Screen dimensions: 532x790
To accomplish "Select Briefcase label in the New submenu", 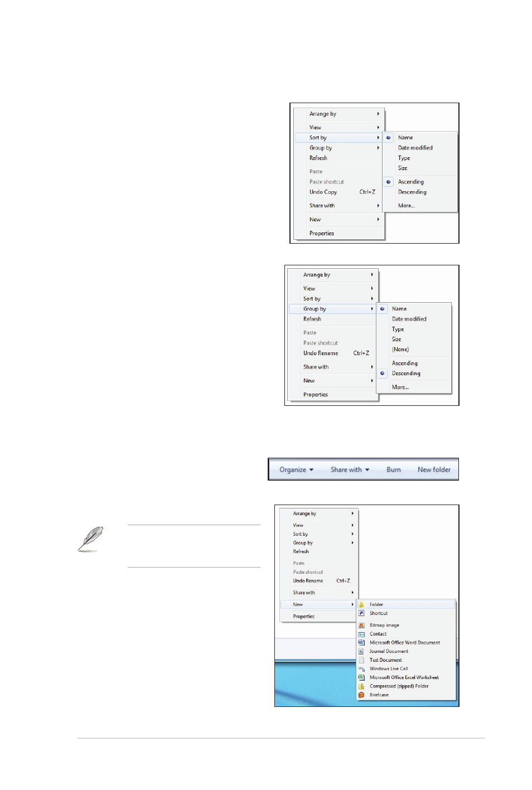I will click(379, 695).
